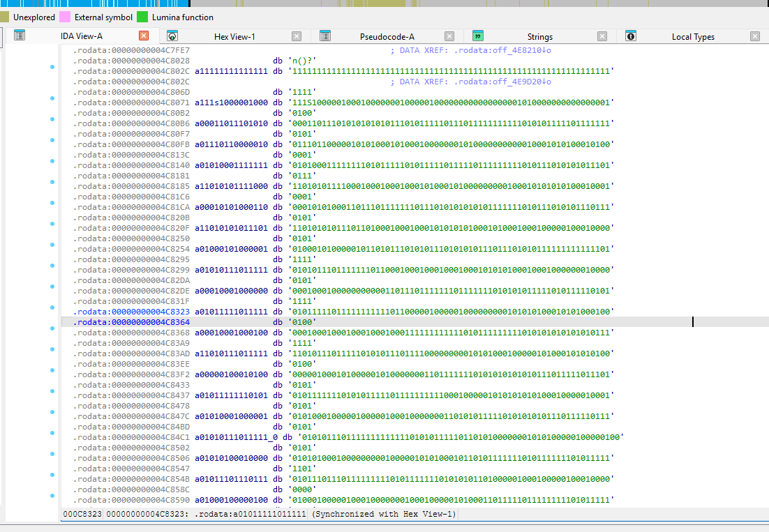
Task: Select label a01010001111111
Action: tap(232, 165)
